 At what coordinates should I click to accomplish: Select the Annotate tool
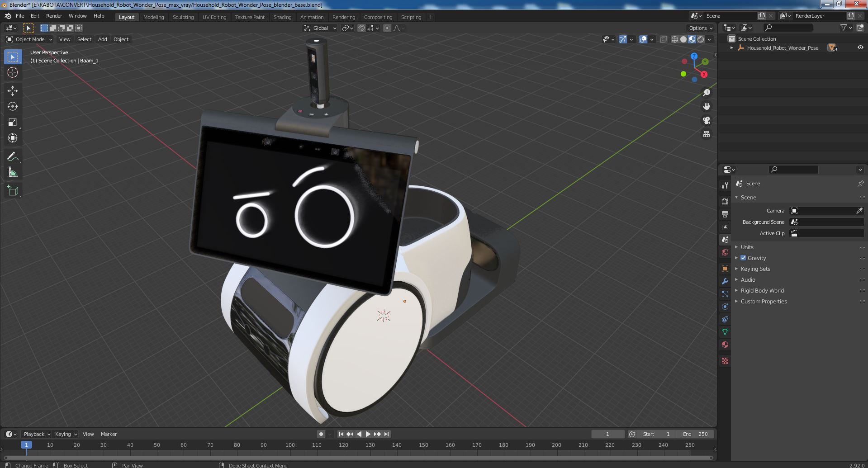point(13,156)
